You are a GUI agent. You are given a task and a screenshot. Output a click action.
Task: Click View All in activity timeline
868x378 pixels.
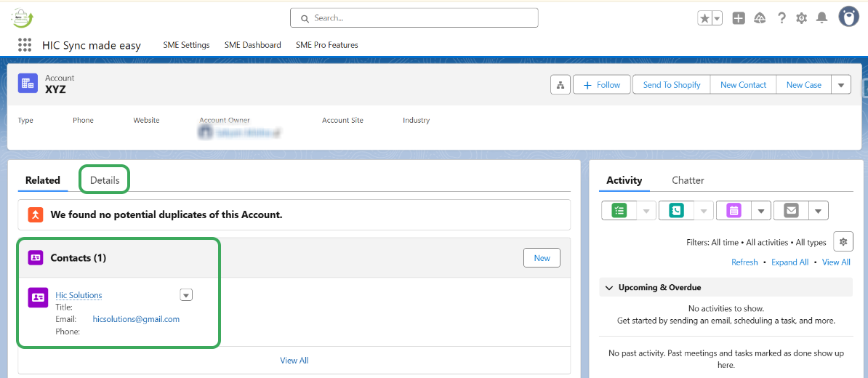(x=837, y=262)
